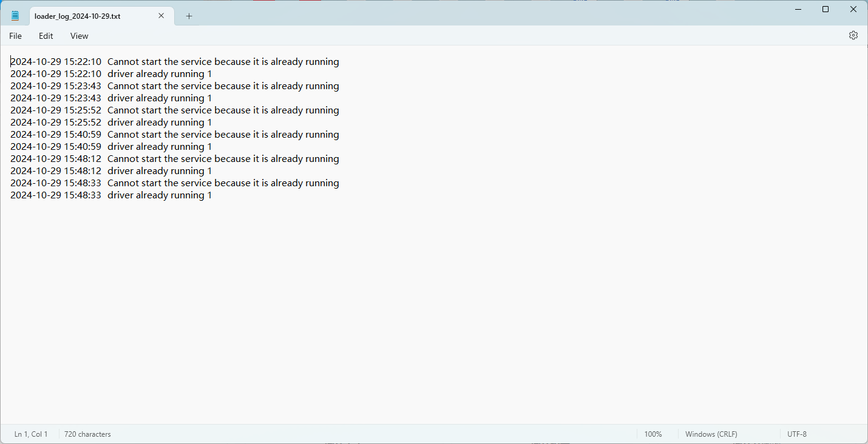
Task: Click the 15:40:59 driver already running line
Action: coord(111,147)
